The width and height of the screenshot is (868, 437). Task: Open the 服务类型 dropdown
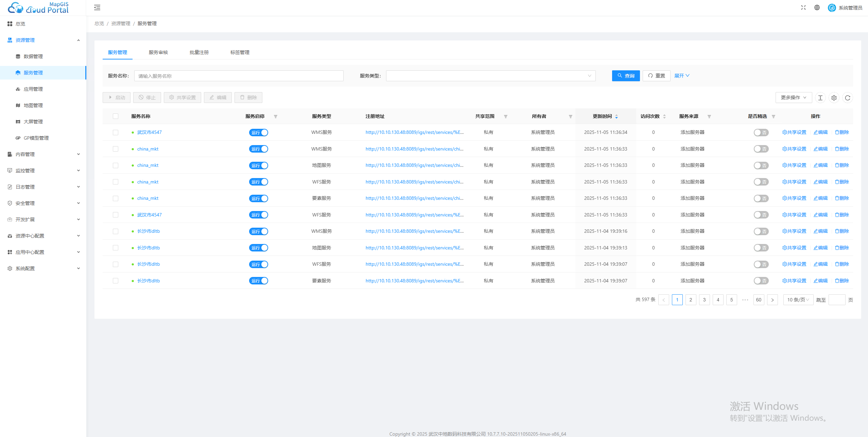tap(490, 76)
